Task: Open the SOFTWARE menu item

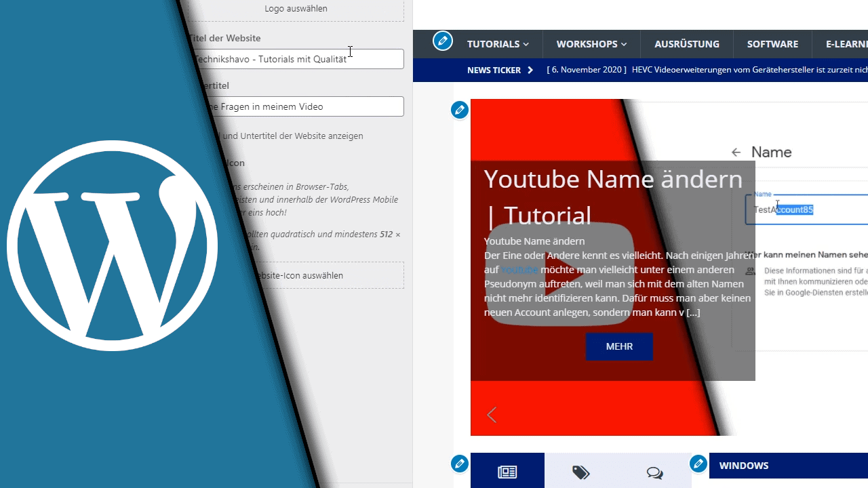Action: click(772, 43)
